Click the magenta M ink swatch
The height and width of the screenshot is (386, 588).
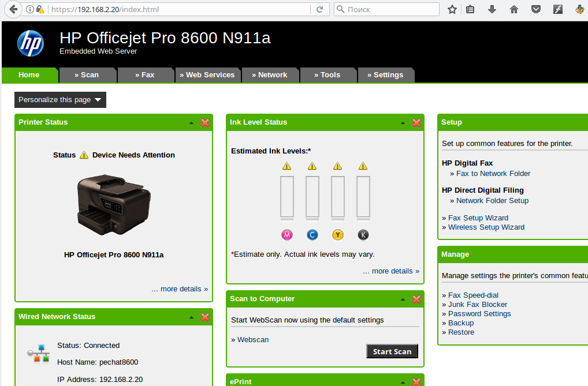(x=287, y=235)
